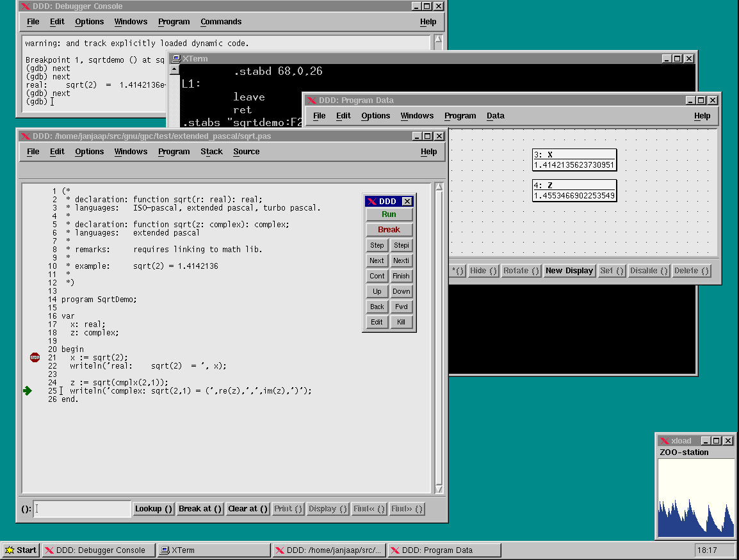Expand the Break at () button options

[200, 509]
